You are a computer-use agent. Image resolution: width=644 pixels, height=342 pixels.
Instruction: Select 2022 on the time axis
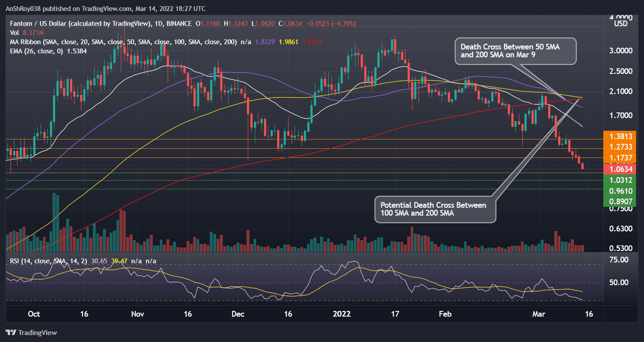click(341, 314)
